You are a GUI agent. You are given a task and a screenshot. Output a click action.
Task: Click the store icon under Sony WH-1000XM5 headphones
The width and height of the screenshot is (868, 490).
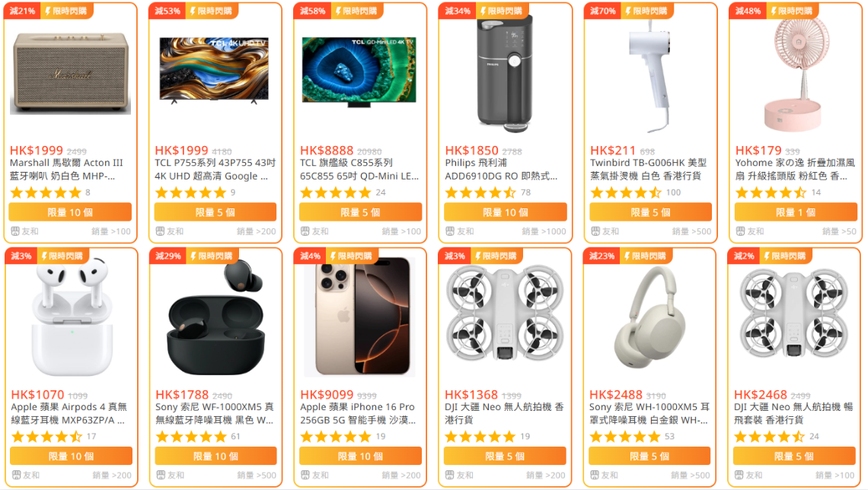pyautogui.click(x=595, y=475)
